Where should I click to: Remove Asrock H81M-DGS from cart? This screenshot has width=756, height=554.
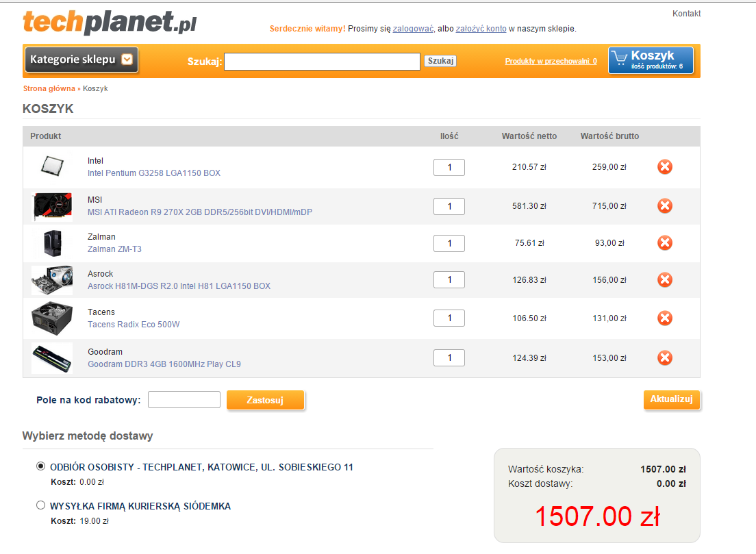click(665, 279)
